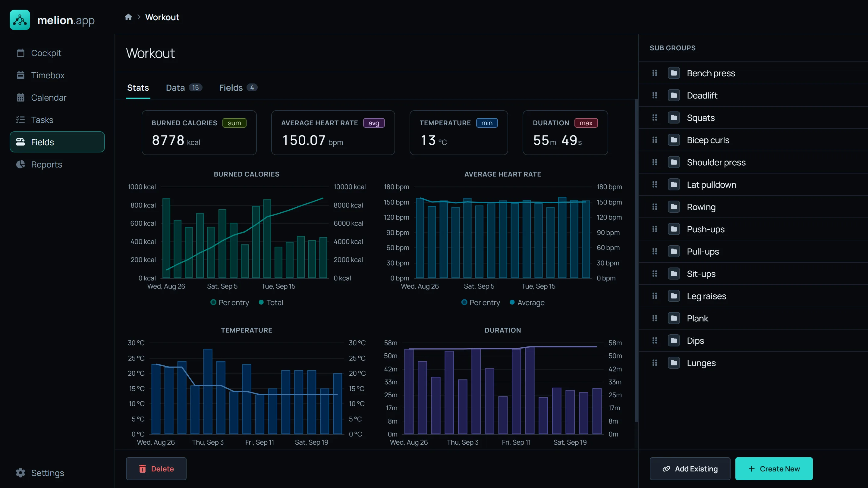
Task: Go to home via breadcrumb house icon
Action: tap(128, 17)
